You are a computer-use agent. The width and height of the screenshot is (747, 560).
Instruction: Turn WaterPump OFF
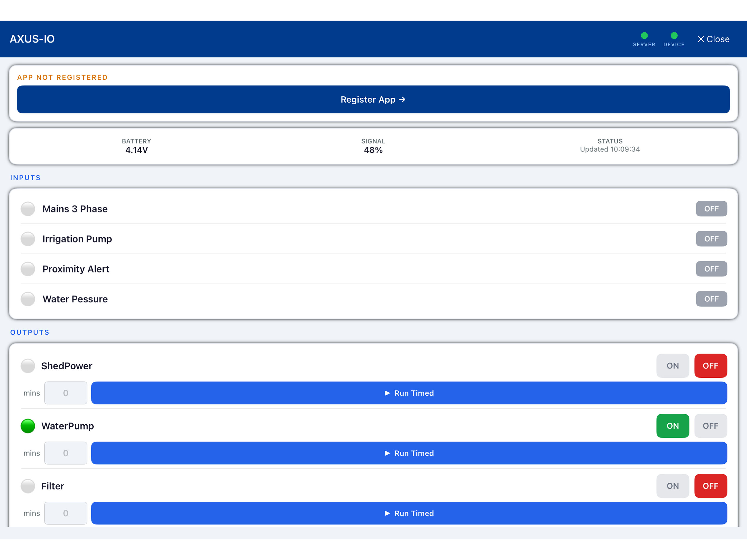pos(711,426)
